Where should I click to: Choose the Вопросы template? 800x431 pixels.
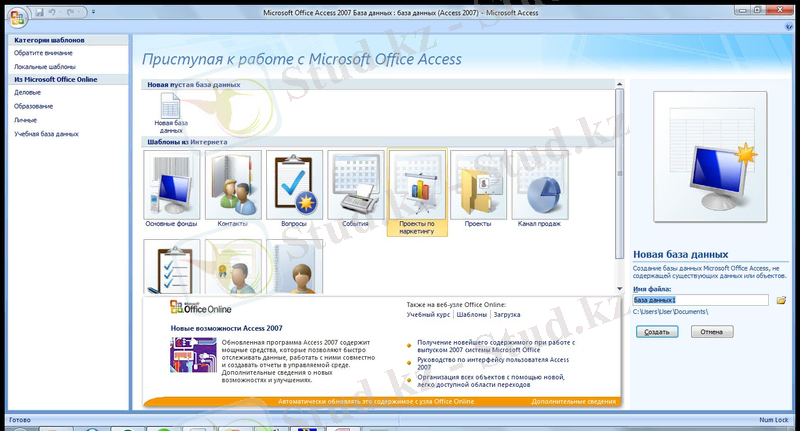[294, 189]
